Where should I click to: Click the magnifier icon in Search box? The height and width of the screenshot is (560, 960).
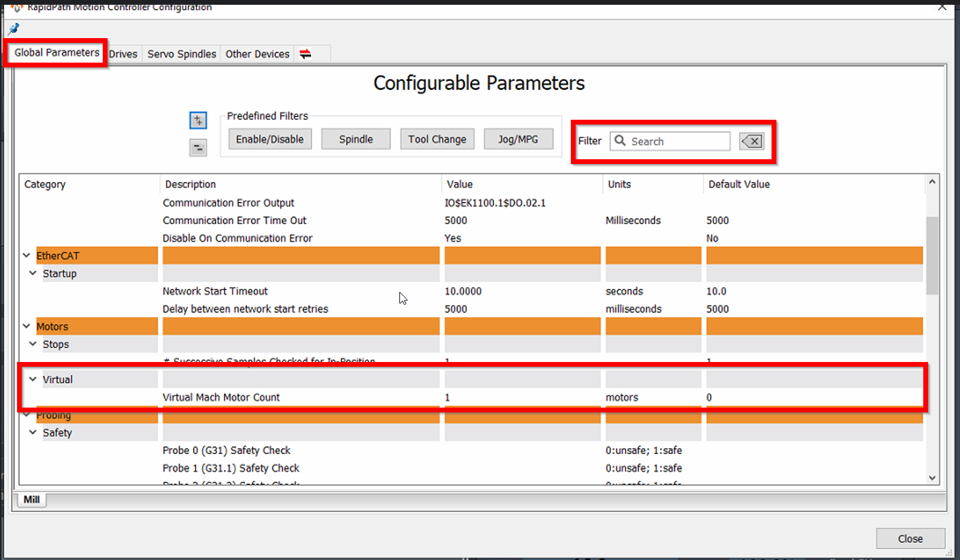(x=620, y=141)
